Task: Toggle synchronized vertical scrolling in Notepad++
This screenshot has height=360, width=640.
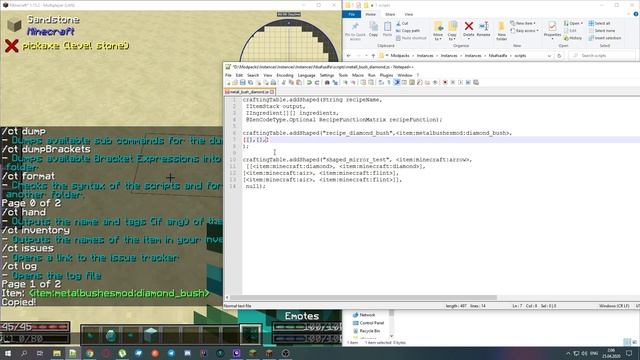Action: click(x=363, y=82)
